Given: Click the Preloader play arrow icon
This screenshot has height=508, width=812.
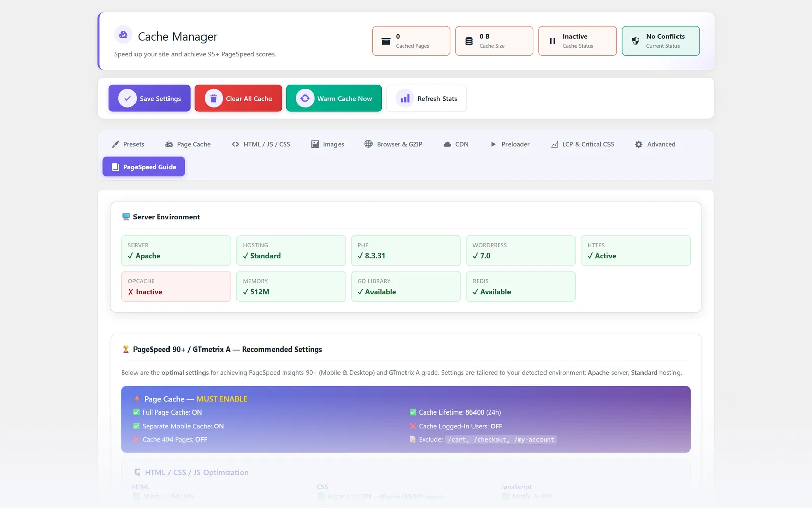Looking at the screenshot, I should [493, 144].
